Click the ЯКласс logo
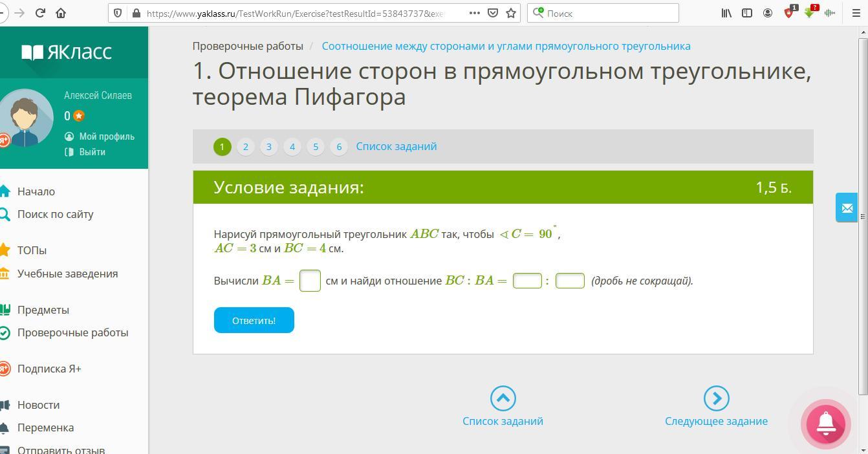 (67, 52)
